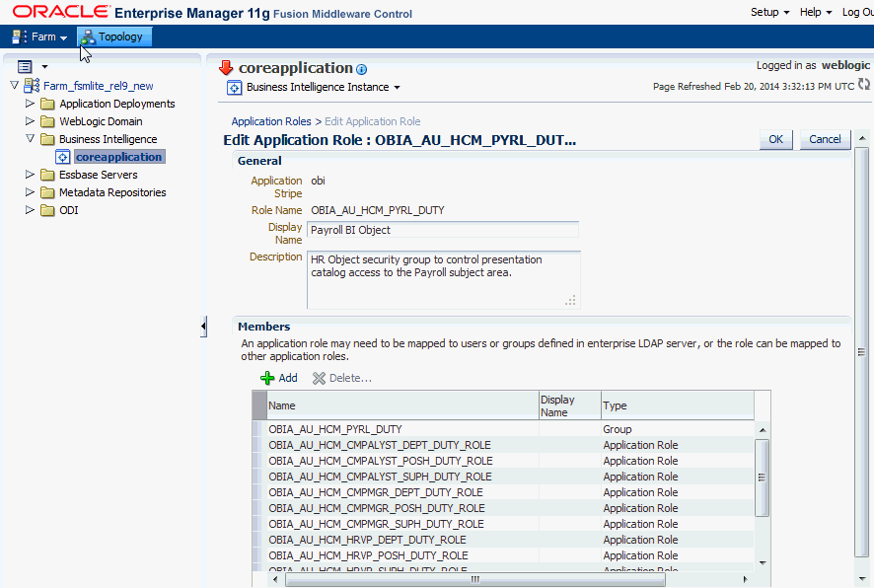Expand the Essbase Servers folder
Image resolution: width=874 pixels, height=588 pixels.
(30, 175)
